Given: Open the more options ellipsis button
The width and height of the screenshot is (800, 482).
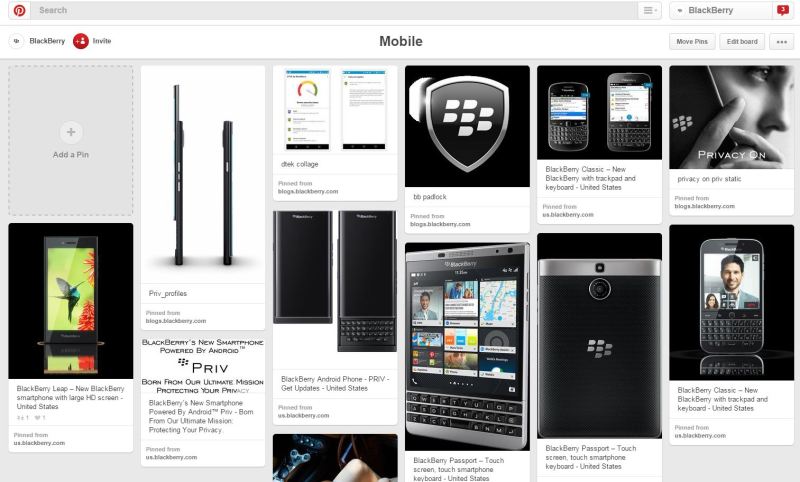Looking at the screenshot, I should pyautogui.click(x=781, y=42).
